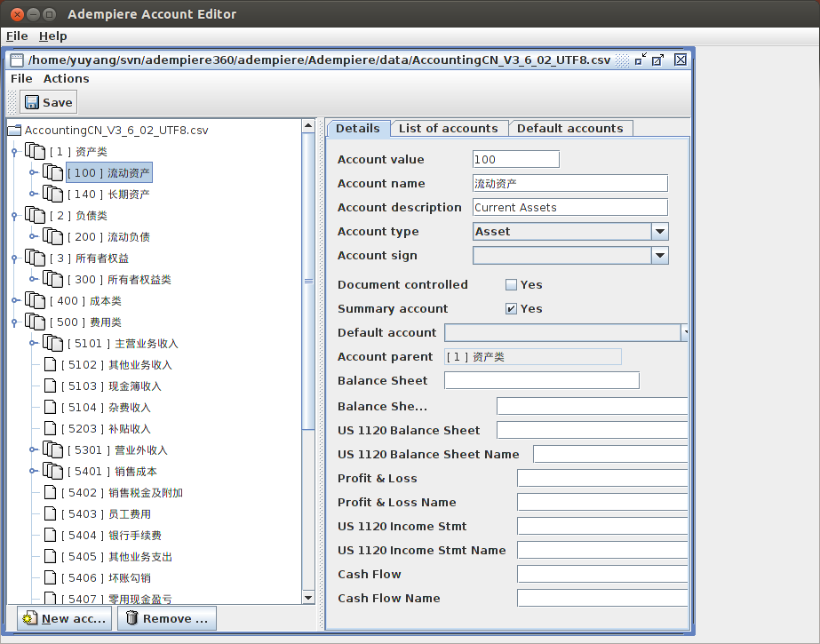
Task: Expand the [ 400 ] 成本类 node handle
Action: (x=14, y=300)
